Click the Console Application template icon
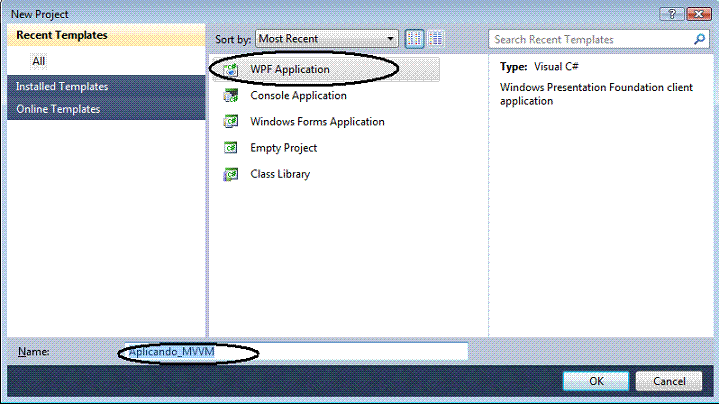Viewport: 719px width, 404px height. [231, 96]
